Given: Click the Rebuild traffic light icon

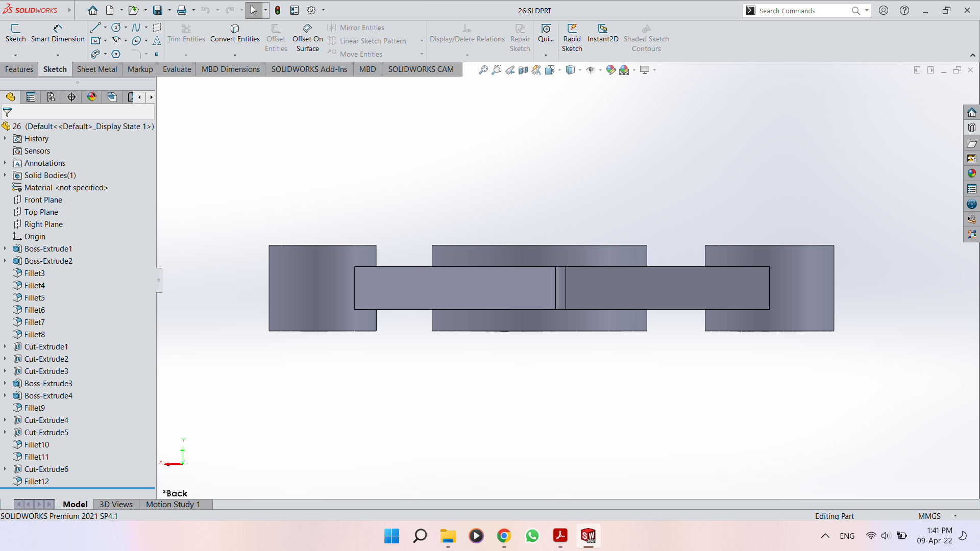Looking at the screenshot, I should tap(278, 10).
